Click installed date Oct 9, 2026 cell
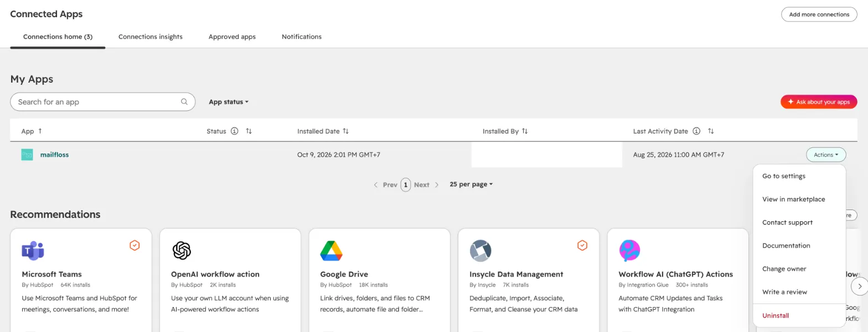This screenshot has height=332, width=868. (339, 155)
